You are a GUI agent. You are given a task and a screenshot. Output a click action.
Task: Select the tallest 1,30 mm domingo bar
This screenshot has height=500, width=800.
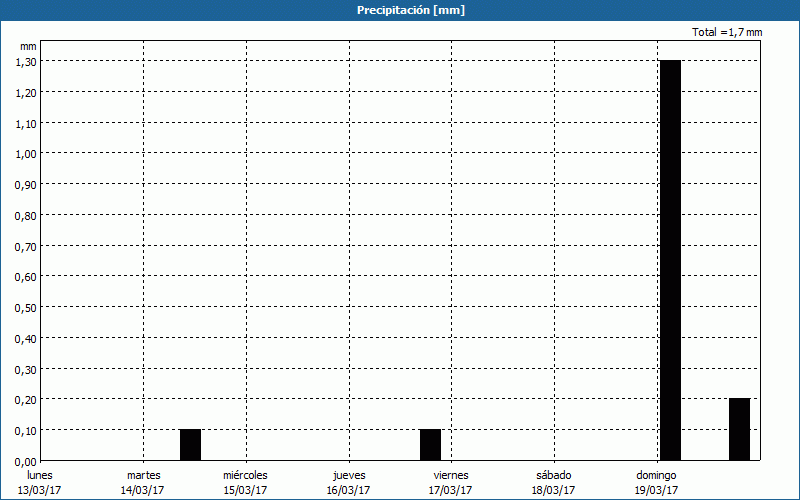pyautogui.click(x=670, y=260)
